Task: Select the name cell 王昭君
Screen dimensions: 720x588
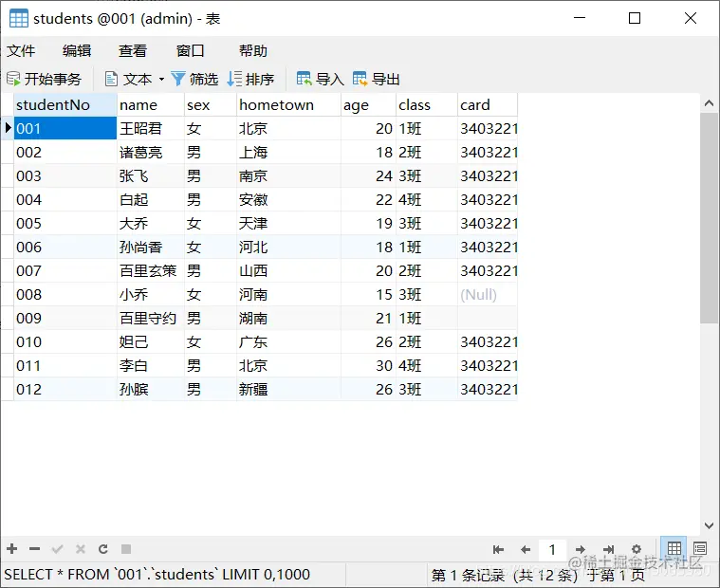Action: [151, 128]
